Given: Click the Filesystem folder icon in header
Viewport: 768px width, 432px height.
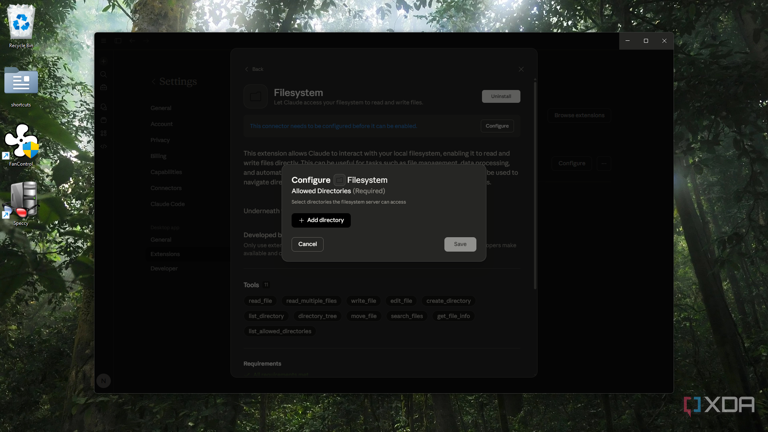Looking at the screenshot, I should (256, 96).
